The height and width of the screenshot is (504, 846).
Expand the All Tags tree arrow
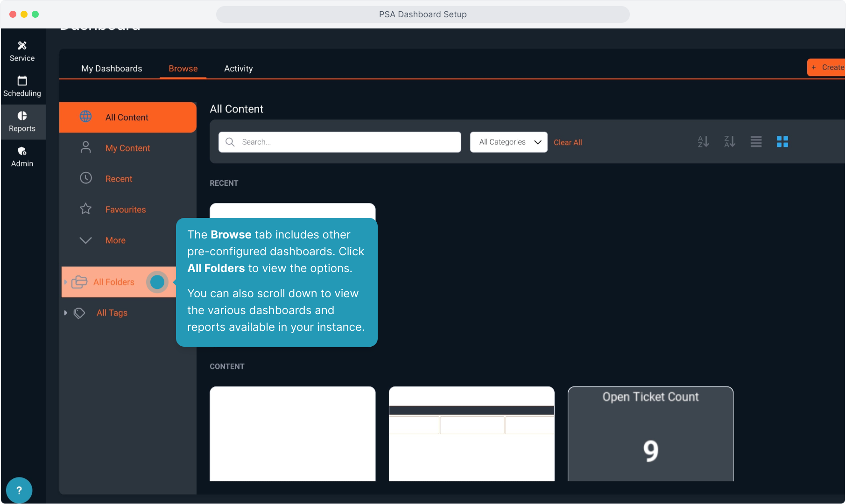pyautogui.click(x=65, y=313)
